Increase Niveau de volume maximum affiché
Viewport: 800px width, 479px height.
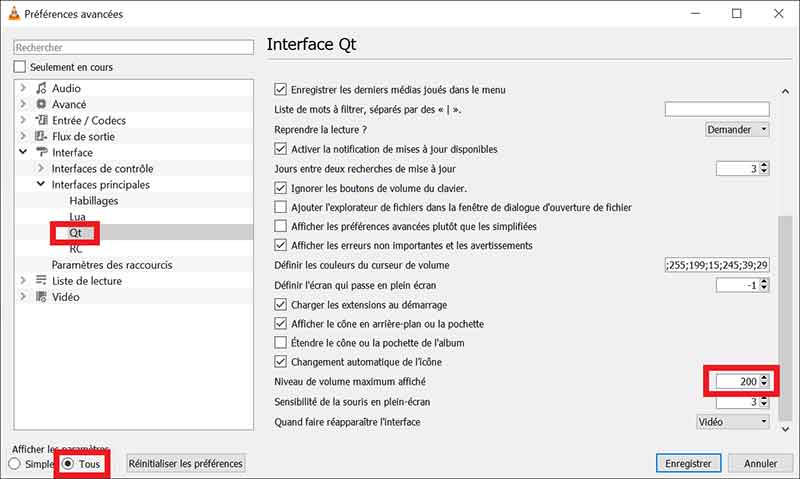point(764,378)
